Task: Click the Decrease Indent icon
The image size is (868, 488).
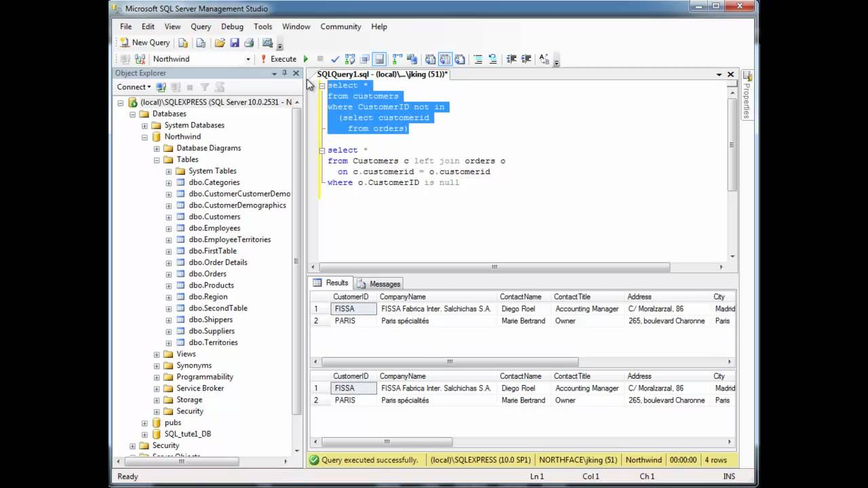Action: point(512,59)
